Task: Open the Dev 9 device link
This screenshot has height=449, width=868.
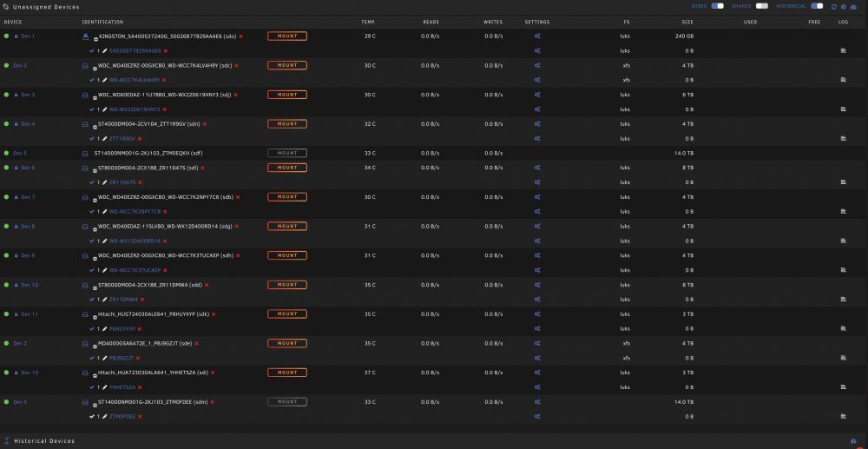Action: point(28,256)
